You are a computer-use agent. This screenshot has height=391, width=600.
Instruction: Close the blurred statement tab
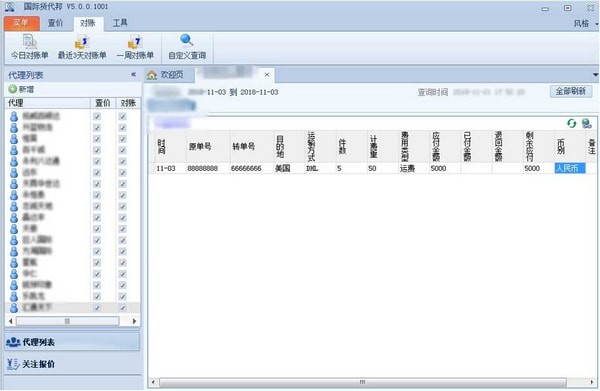click(x=267, y=75)
